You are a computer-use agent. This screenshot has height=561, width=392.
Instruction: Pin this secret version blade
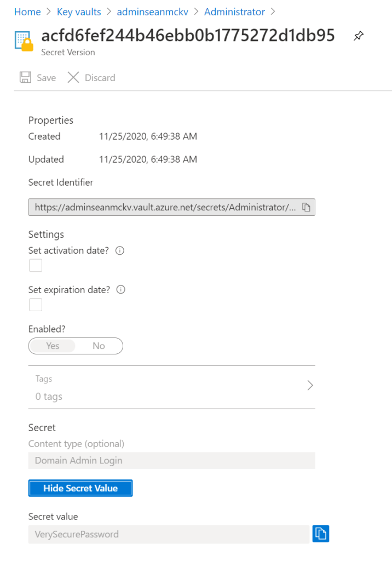tap(358, 36)
